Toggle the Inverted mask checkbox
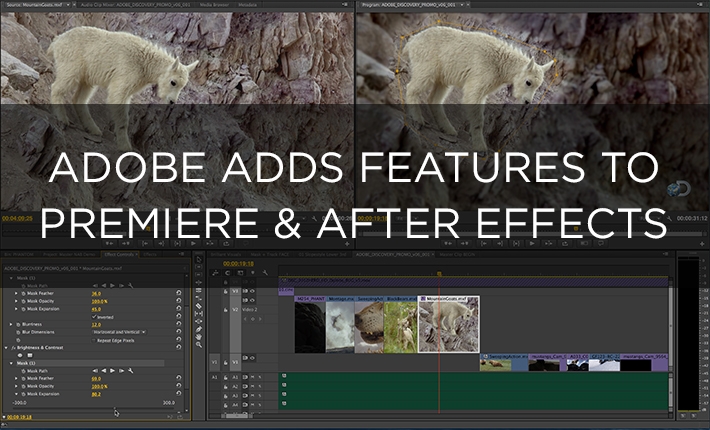 [x=94, y=317]
